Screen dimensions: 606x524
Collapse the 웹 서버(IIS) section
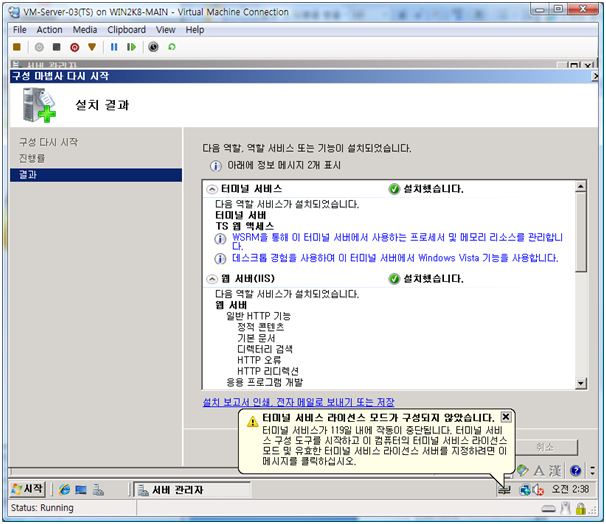click(x=212, y=279)
